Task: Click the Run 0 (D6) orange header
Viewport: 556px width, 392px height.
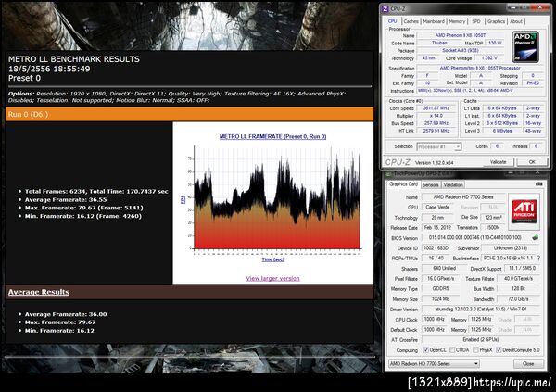Action: coord(189,114)
